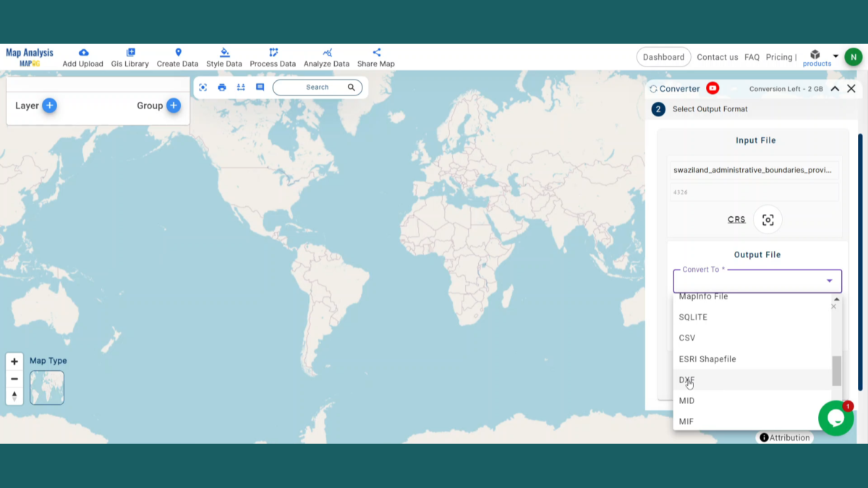This screenshot has height=488, width=868.
Task: Click the format list scroll-up arrow
Action: [x=837, y=299]
